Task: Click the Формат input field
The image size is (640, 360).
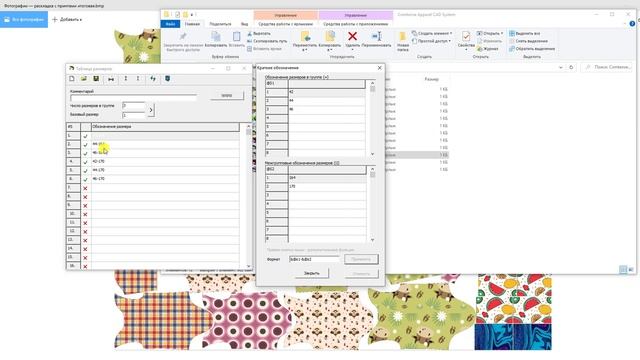Action: tap(314, 259)
